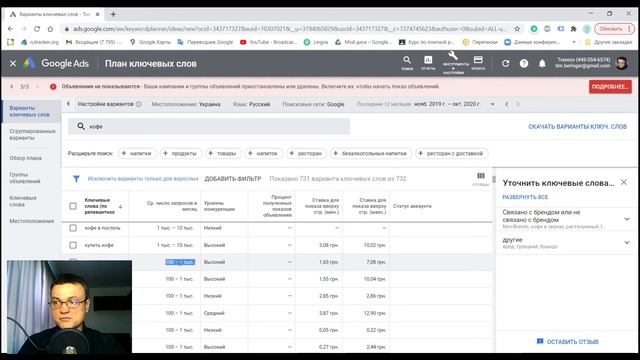Viewport: 640px width, 360px height.
Task: Open the keywords sidebar item
Action: coord(23,201)
